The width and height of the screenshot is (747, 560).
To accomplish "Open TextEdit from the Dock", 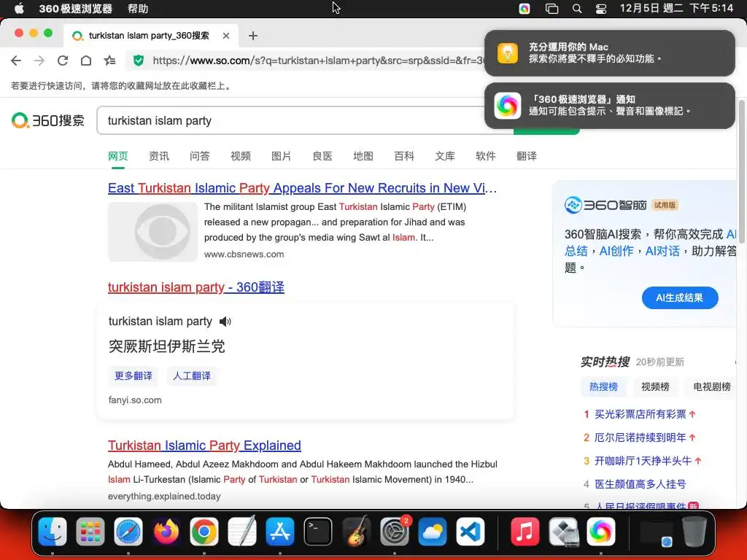I will click(x=242, y=532).
